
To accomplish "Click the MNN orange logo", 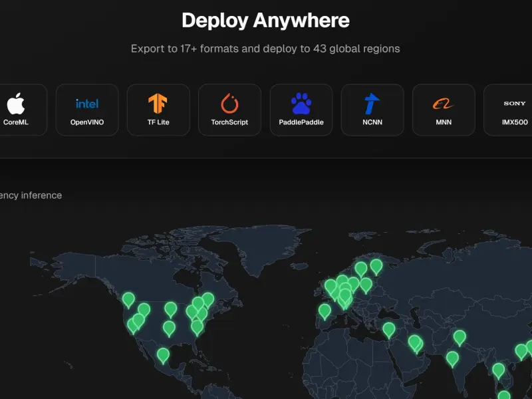I will pos(443,104).
